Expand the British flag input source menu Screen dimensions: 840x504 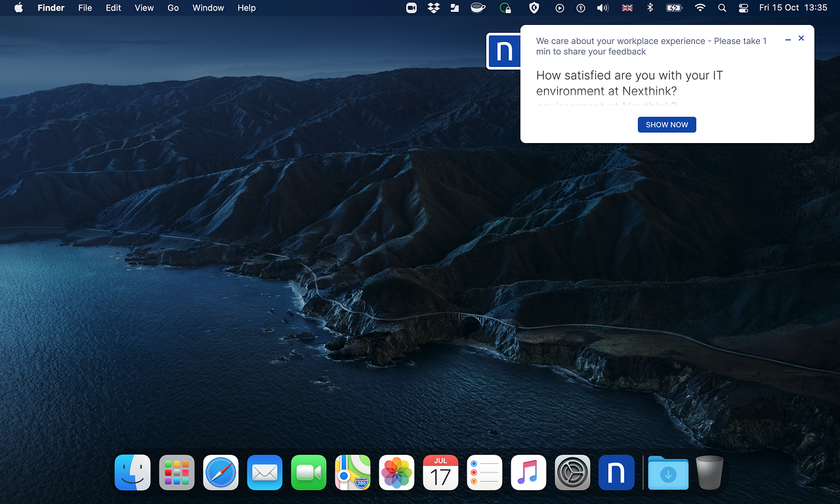click(x=627, y=8)
